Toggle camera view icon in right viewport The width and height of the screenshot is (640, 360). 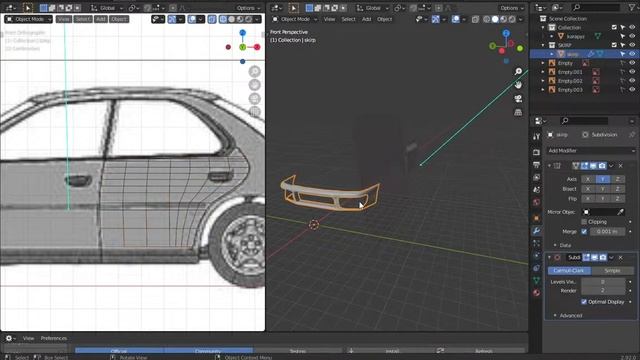pyautogui.click(x=518, y=99)
